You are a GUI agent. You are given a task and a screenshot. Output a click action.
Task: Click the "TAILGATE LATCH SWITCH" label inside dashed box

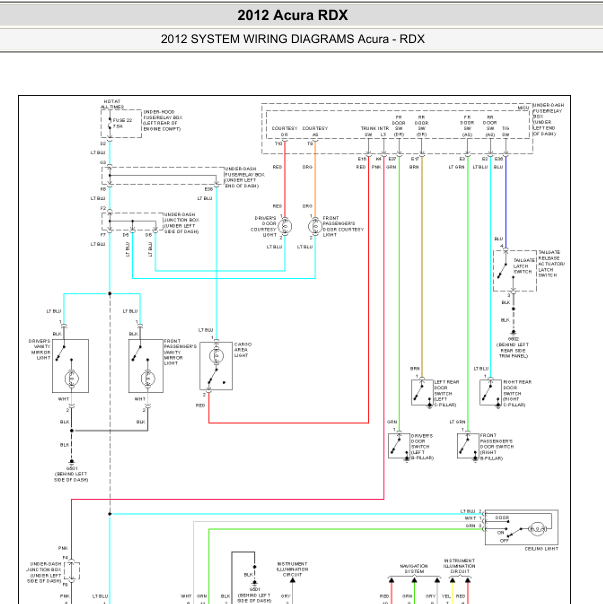524,266
